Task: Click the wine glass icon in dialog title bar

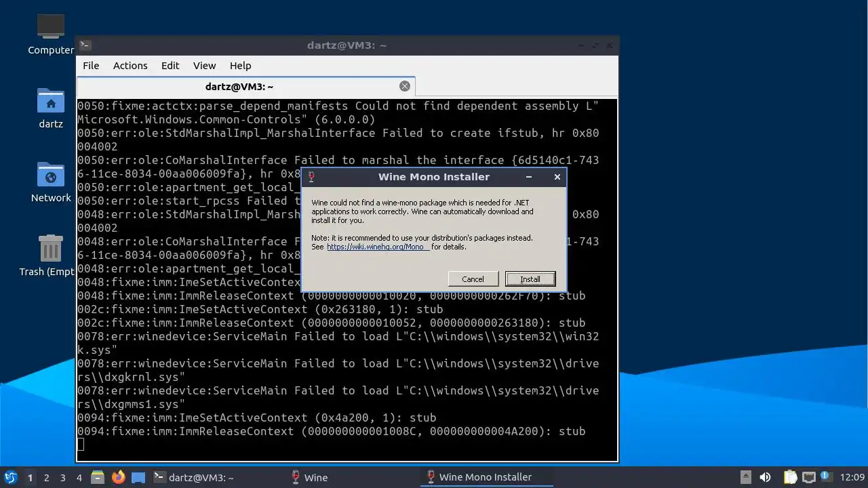Action: 311,177
